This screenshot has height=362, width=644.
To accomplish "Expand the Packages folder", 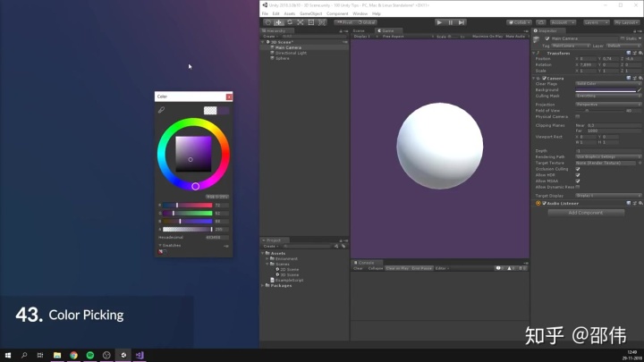I will pyautogui.click(x=263, y=286).
